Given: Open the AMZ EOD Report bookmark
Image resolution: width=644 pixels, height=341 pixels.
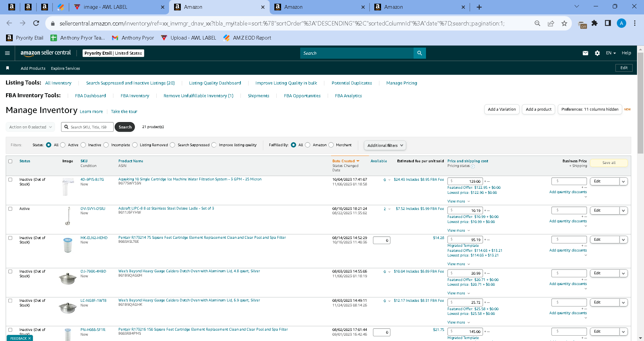Looking at the screenshot, I should coord(247,38).
